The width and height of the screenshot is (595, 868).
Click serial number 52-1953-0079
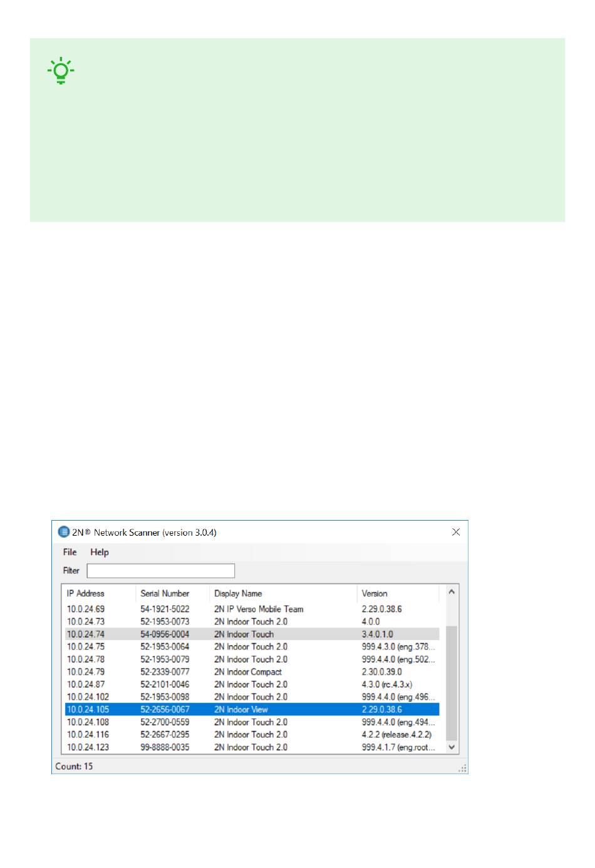(x=165, y=659)
